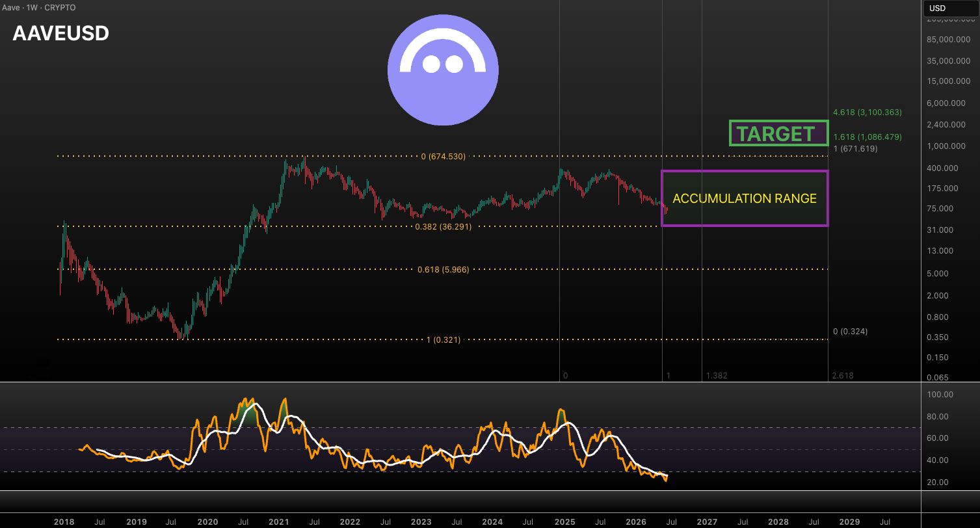The height and width of the screenshot is (528, 980).
Task: Click 2018 on the time axis
Action: pos(64,521)
